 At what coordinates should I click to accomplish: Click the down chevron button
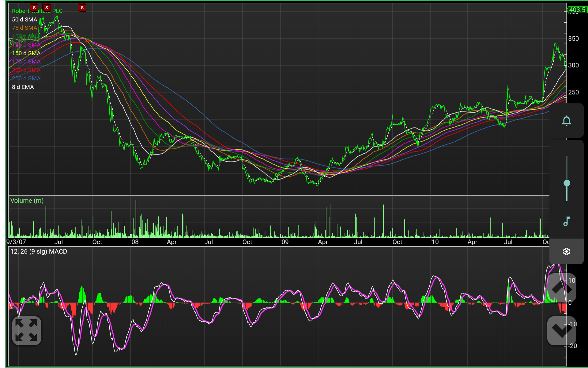pyautogui.click(x=561, y=331)
